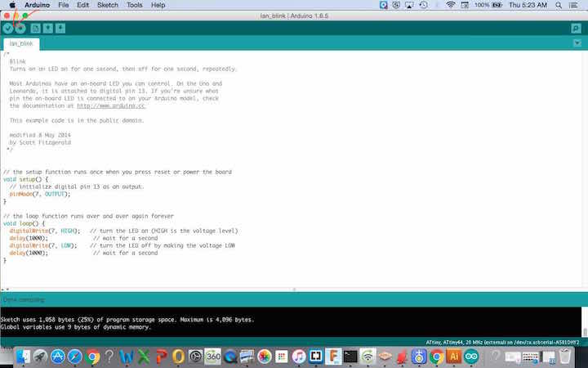
Task: Open Finder from the dock
Action: (x=23, y=357)
